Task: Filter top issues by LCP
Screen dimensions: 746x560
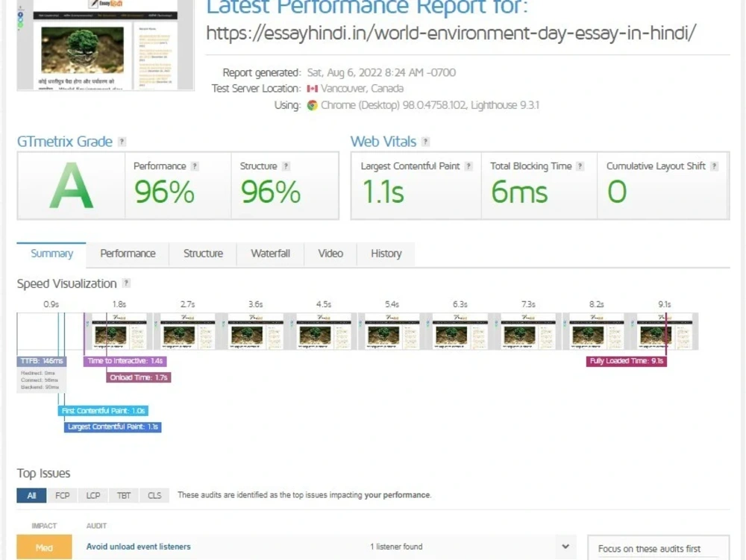Action: [x=93, y=495]
